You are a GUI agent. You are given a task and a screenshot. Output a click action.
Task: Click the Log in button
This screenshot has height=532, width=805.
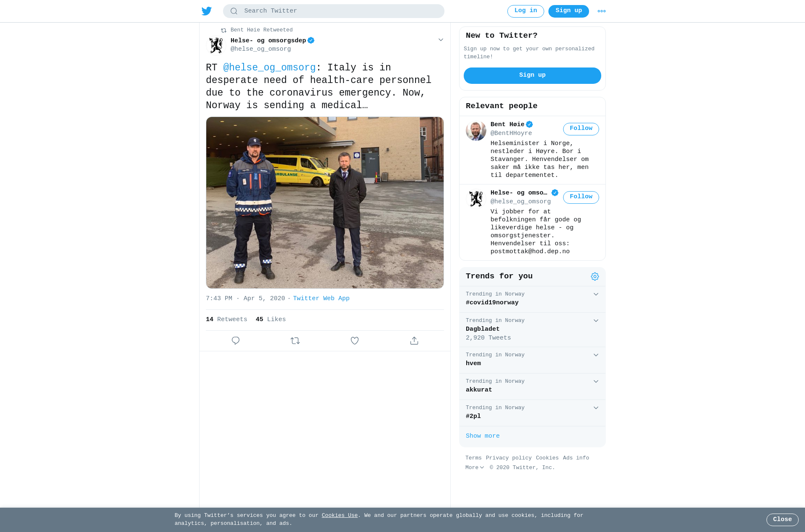tap(526, 11)
